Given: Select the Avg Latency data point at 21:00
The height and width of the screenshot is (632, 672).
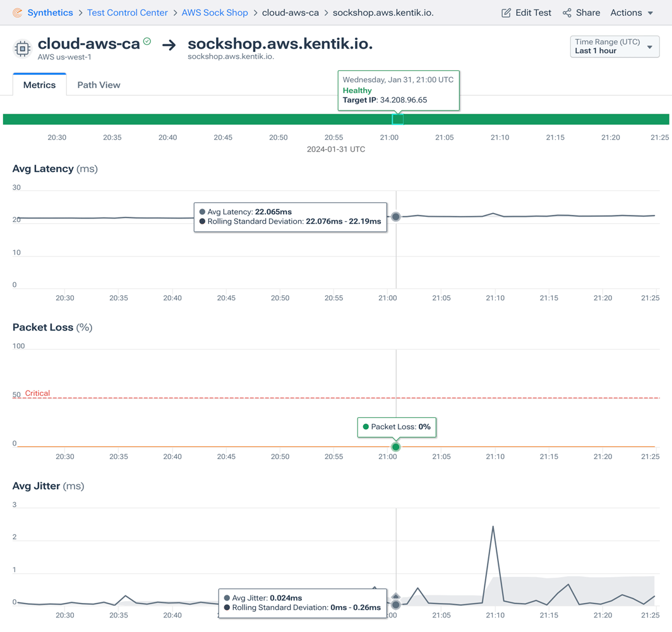Looking at the screenshot, I should coord(396,217).
